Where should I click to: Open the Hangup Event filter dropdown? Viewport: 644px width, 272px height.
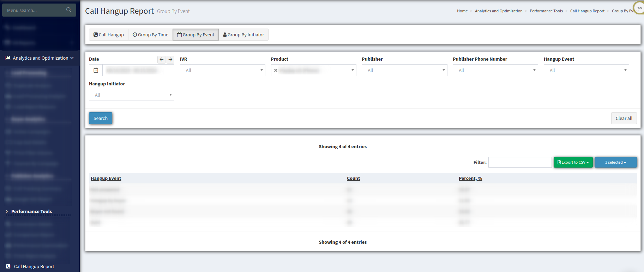(x=586, y=70)
